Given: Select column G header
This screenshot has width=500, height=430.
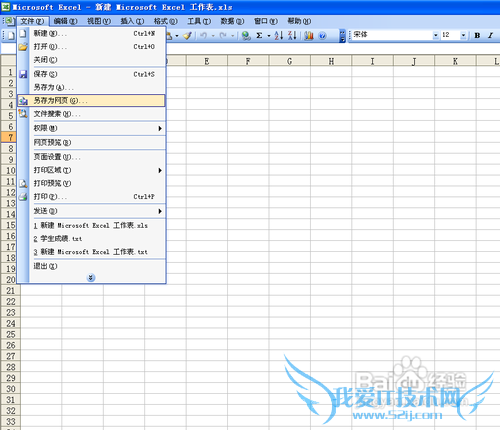Looking at the screenshot, I should pyautogui.click(x=289, y=61).
